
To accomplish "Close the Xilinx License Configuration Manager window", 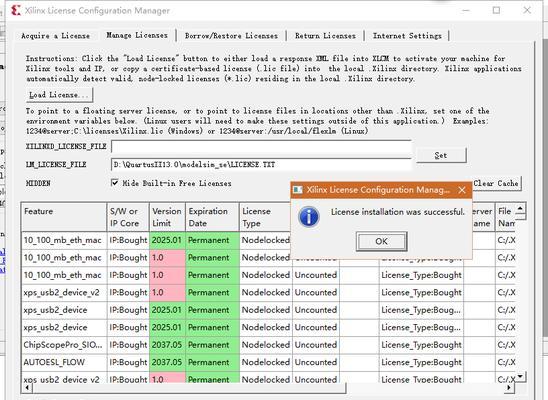I will [x=527, y=10].
